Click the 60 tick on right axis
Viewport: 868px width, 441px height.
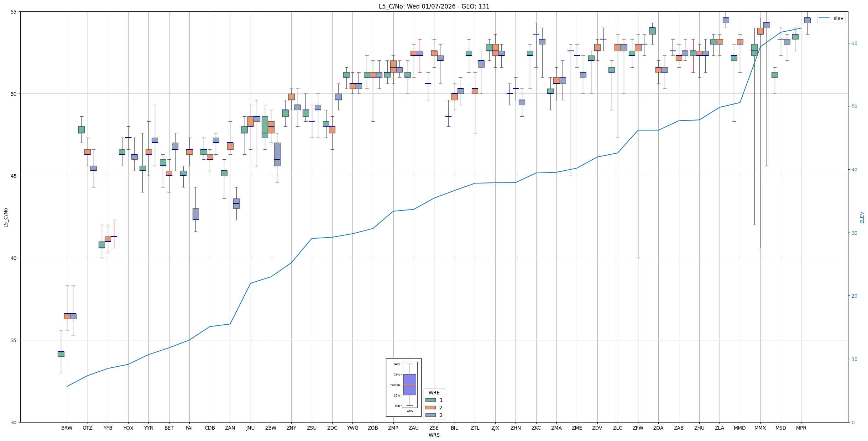pos(854,43)
